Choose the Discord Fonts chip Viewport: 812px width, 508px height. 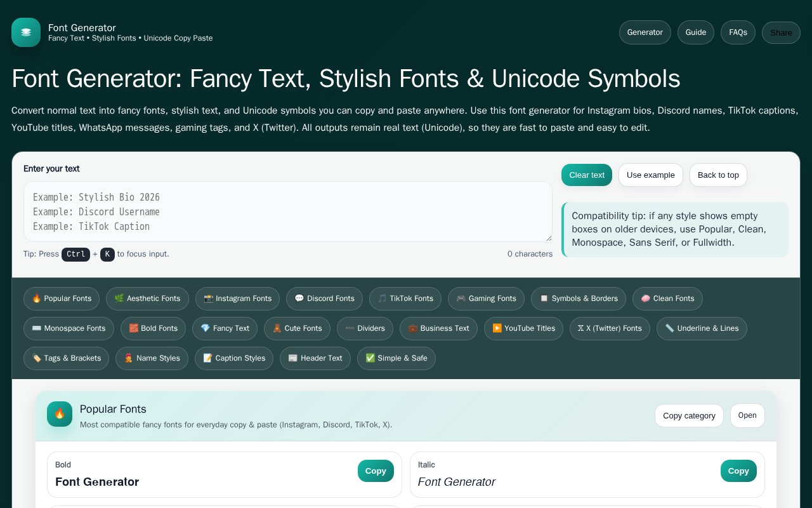324,298
